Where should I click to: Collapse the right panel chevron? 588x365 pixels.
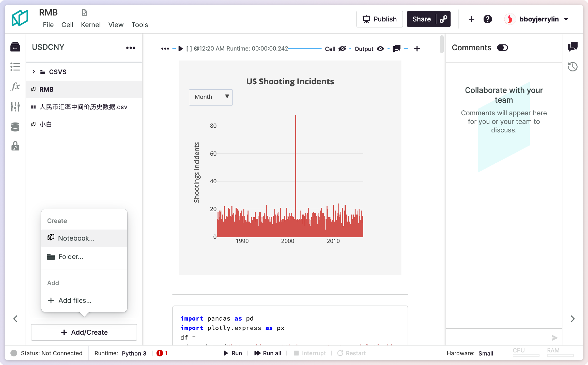click(573, 319)
